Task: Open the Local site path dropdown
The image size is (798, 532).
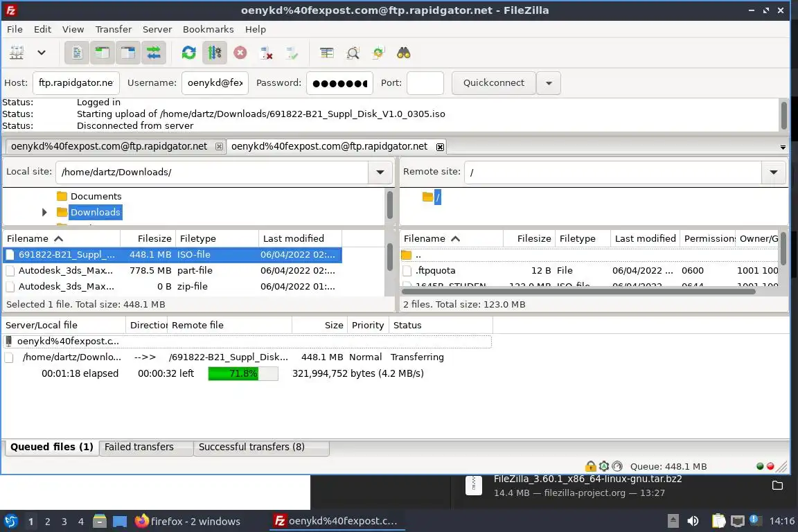Action: click(x=380, y=172)
